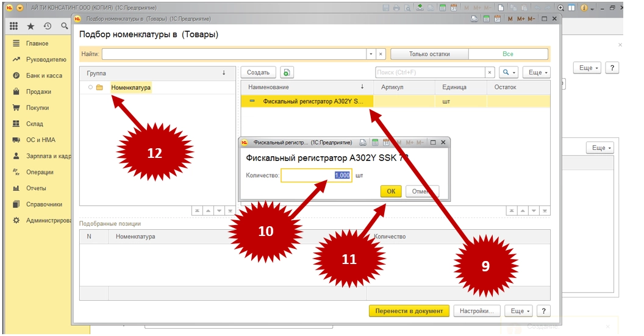Open the search magnifier dropdown in list toolbar

(509, 73)
